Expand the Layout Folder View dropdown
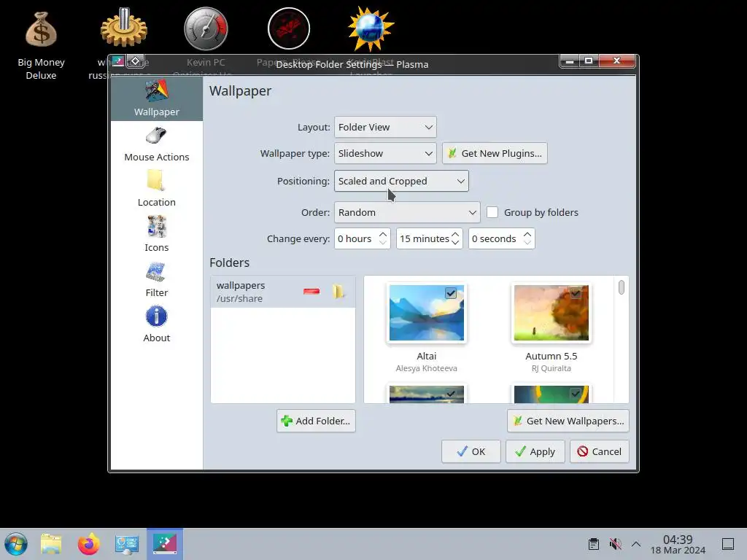The height and width of the screenshot is (560, 747). pos(385,127)
